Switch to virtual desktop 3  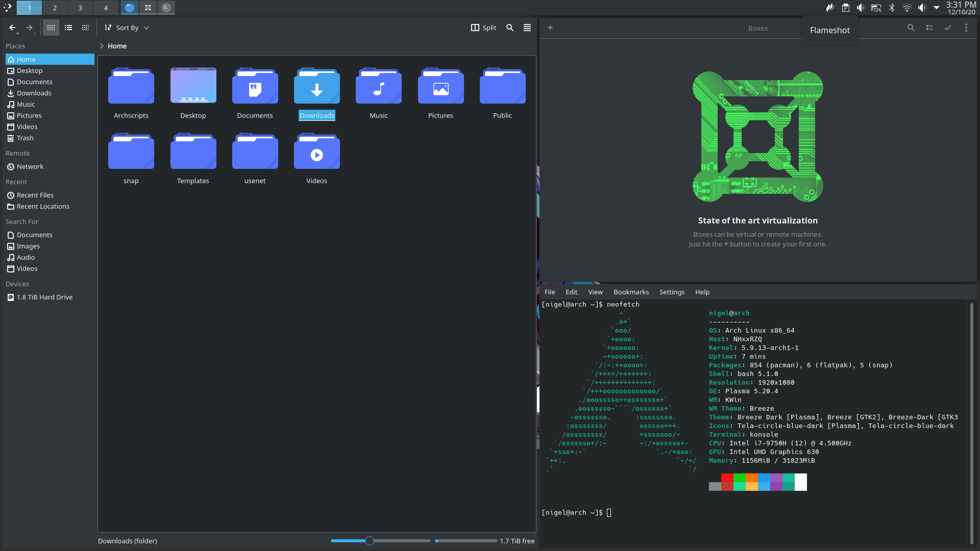tap(80, 8)
